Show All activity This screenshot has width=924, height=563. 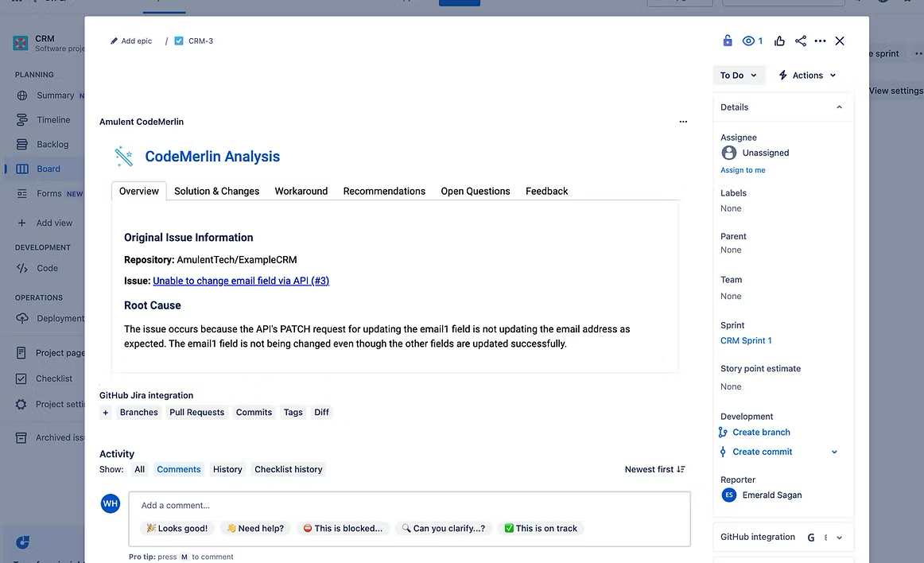click(139, 470)
